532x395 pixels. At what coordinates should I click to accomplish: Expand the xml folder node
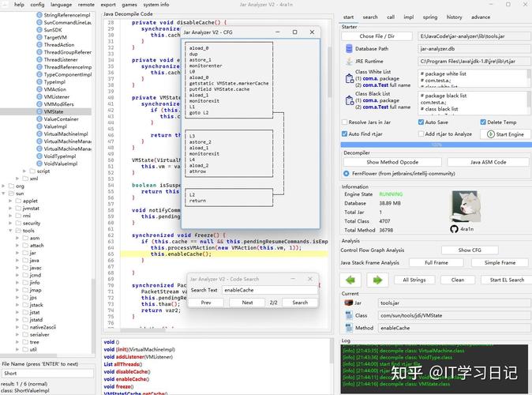17,179
